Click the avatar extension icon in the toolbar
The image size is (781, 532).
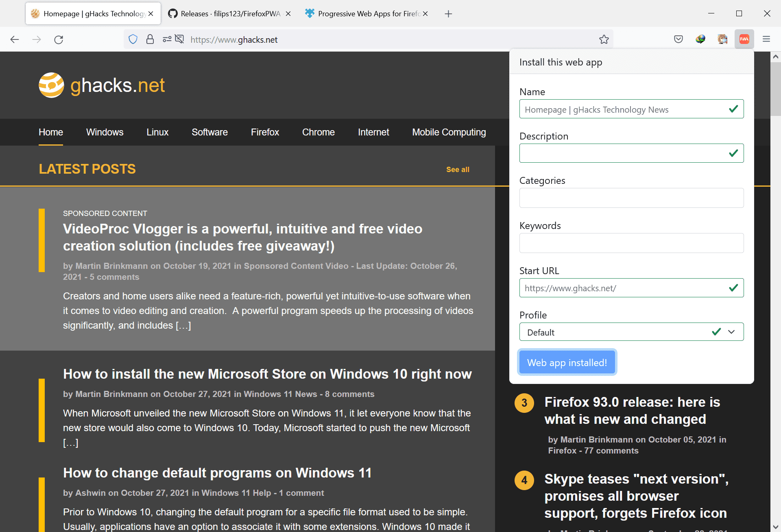pos(722,39)
